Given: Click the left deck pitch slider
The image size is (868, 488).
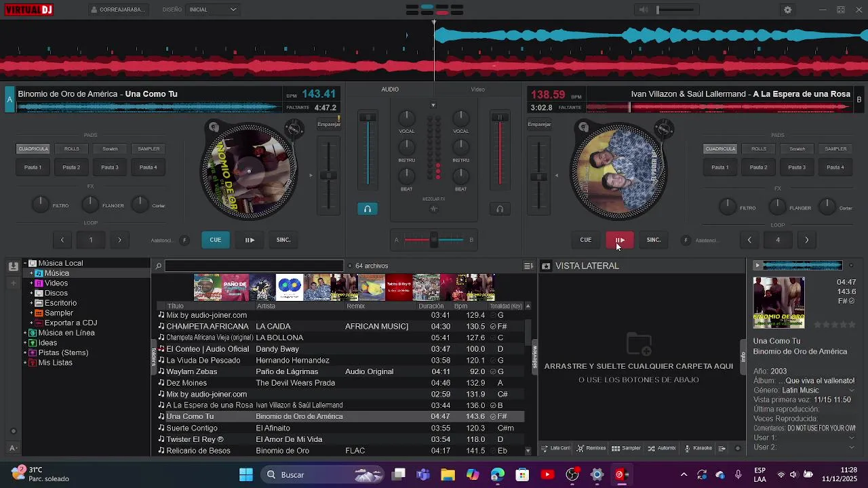Looking at the screenshot, I should pos(329,176).
